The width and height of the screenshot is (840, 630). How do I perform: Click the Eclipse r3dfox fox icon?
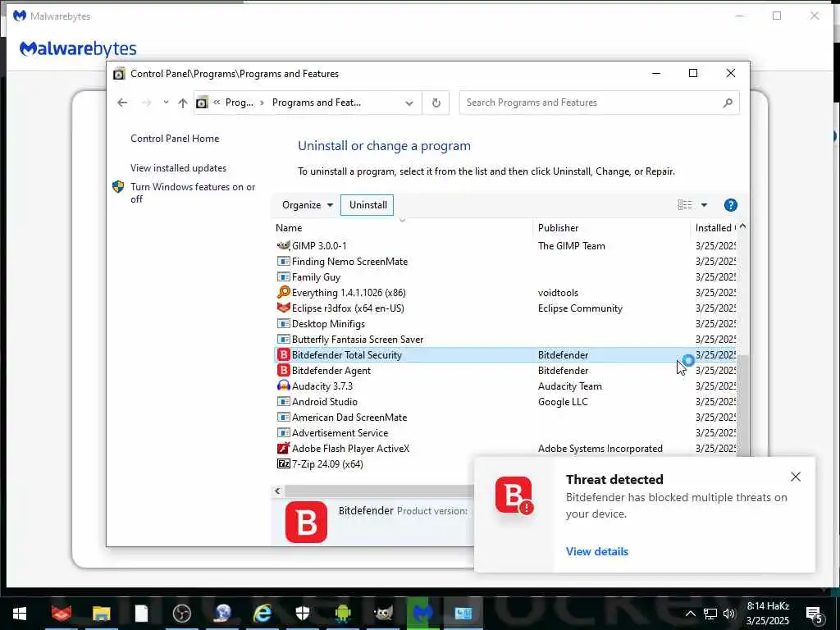coord(283,308)
